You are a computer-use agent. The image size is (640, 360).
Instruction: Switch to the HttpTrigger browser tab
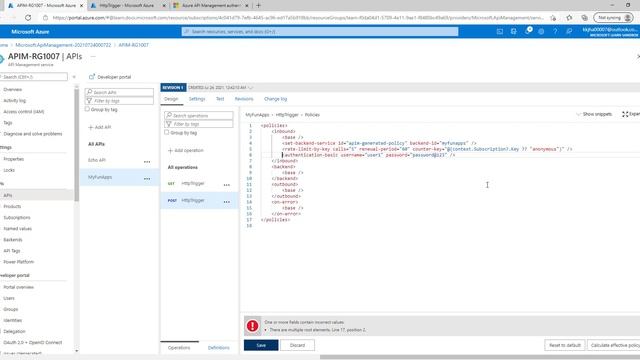[127, 6]
